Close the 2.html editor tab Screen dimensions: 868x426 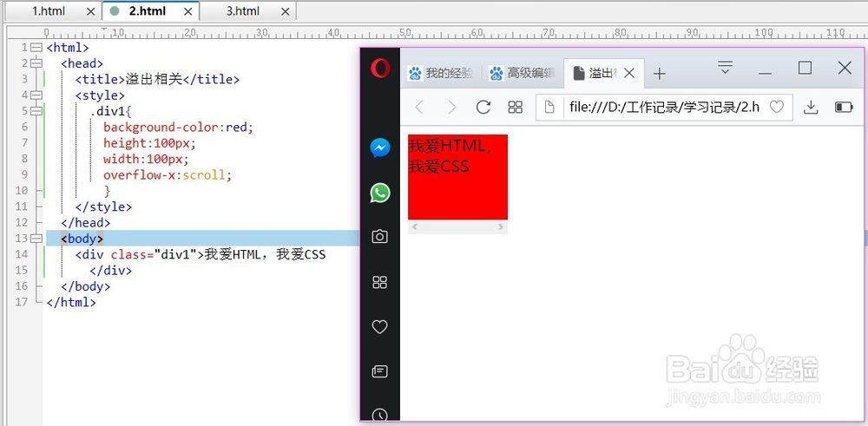188,11
